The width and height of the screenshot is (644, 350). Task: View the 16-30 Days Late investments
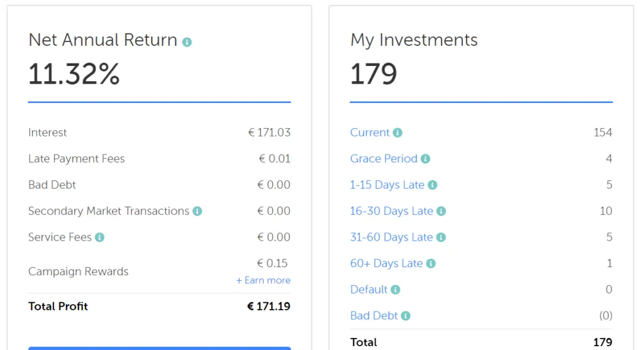pyautogui.click(x=391, y=211)
